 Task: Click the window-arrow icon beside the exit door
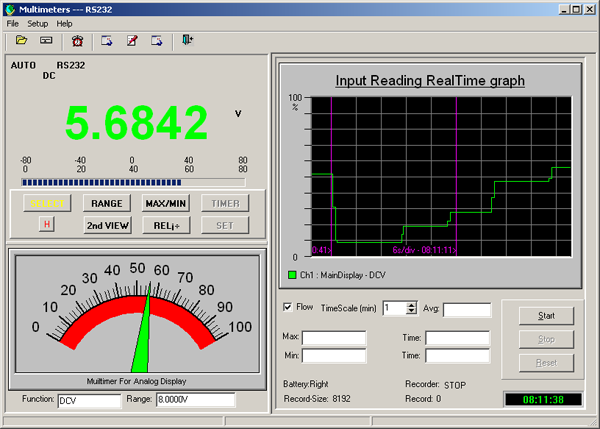157,41
